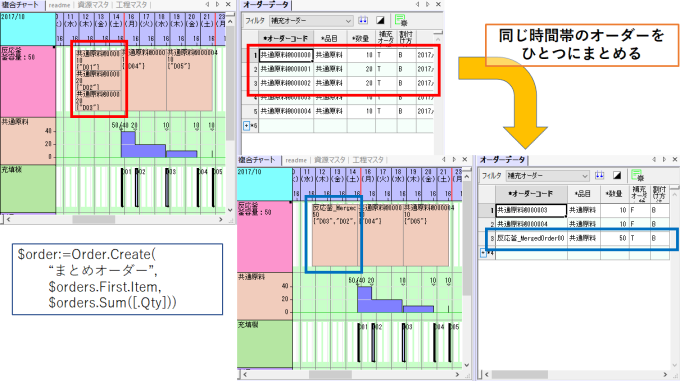Click the horizontal scrollbar thumb under the red-boxed chart
This screenshot has height=381, width=680.
(x=94, y=219)
